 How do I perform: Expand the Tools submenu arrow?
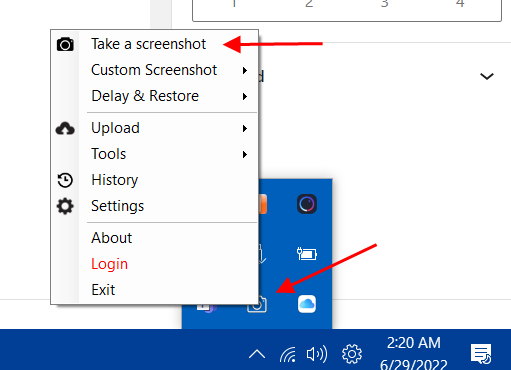[245, 155]
